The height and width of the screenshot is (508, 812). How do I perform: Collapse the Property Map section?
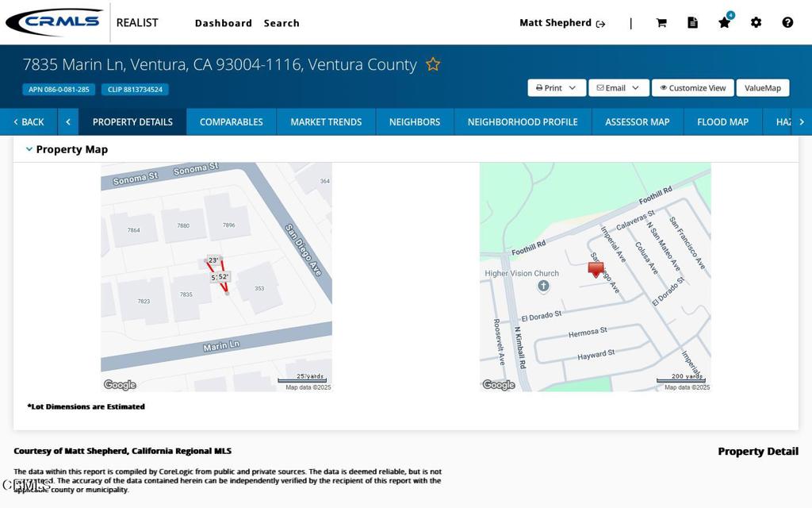29,149
